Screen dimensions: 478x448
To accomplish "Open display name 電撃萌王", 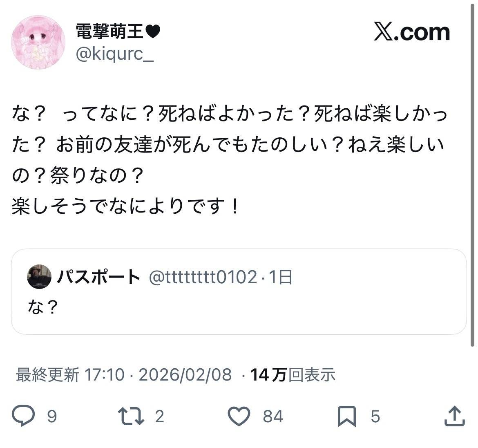I will point(118,31).
